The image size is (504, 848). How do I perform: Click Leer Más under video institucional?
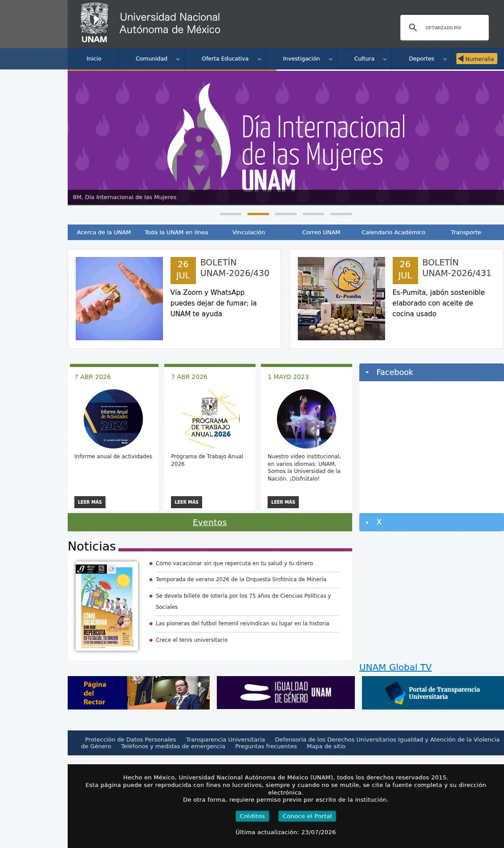coord(283,502)
